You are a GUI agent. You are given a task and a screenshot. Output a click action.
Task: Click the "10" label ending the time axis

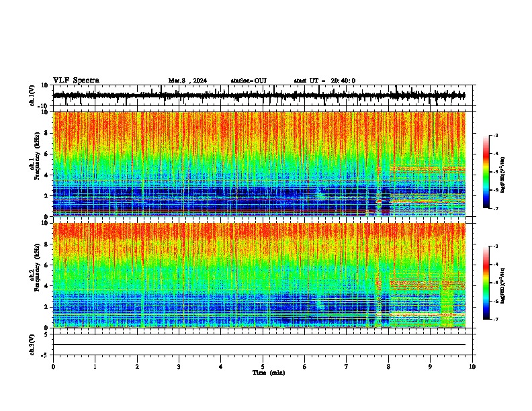click(472, 367)
